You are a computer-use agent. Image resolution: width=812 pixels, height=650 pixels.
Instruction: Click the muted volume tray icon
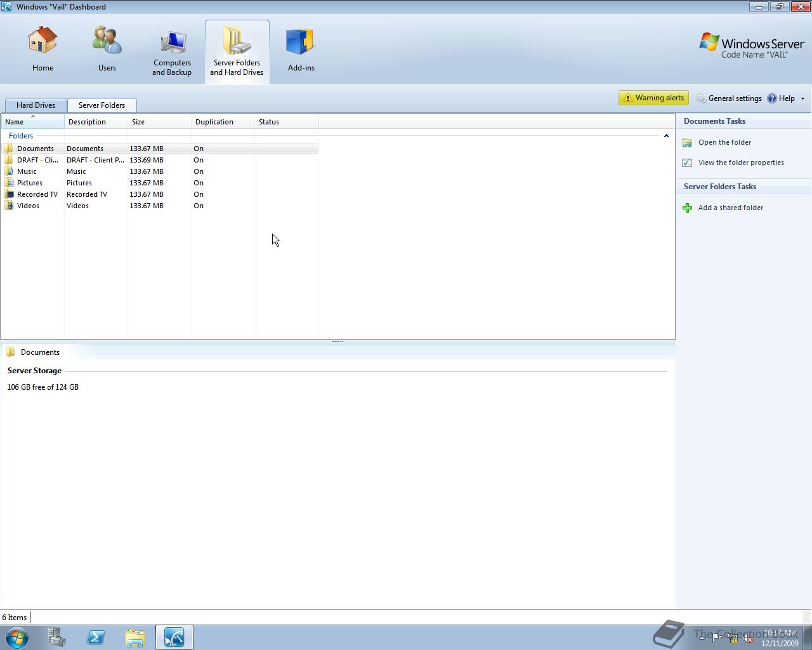click(748, 639)
